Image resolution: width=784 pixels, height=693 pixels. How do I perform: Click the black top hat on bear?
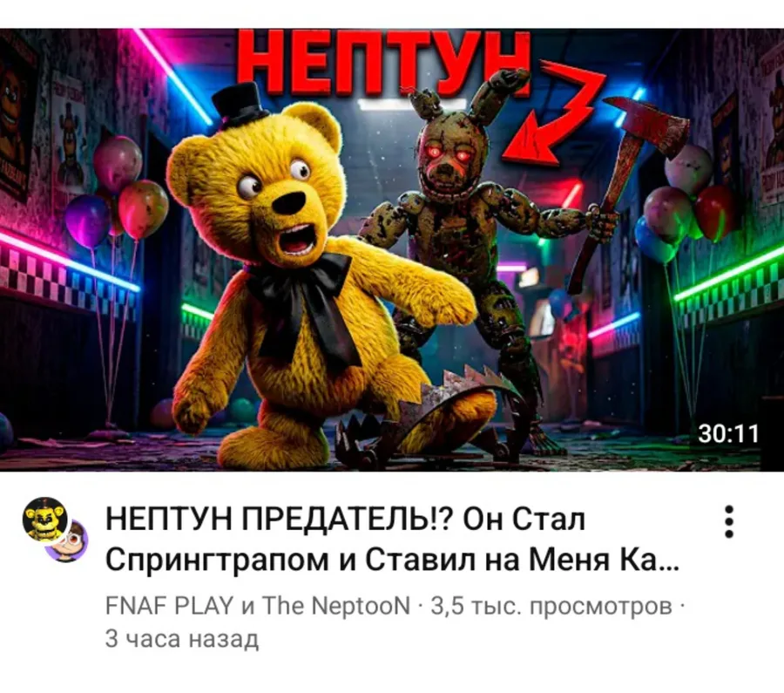(240, 106)
